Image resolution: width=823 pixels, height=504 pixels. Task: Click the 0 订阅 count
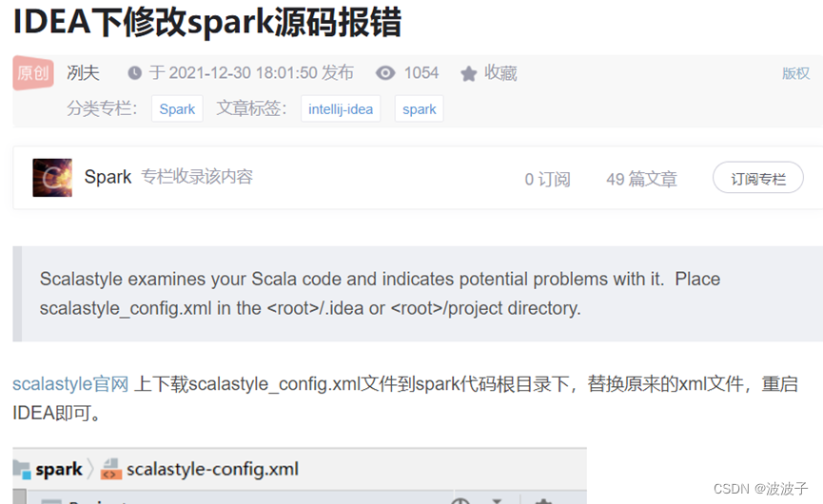tap(547, 179)
